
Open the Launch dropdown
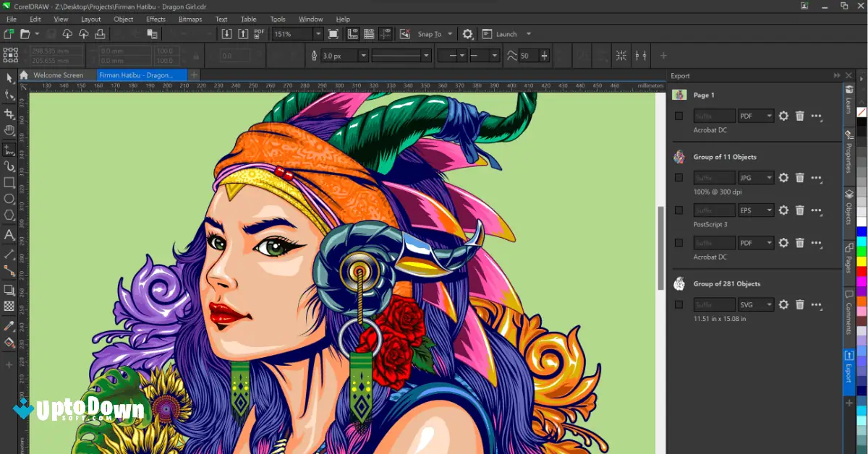pos(529,34)
